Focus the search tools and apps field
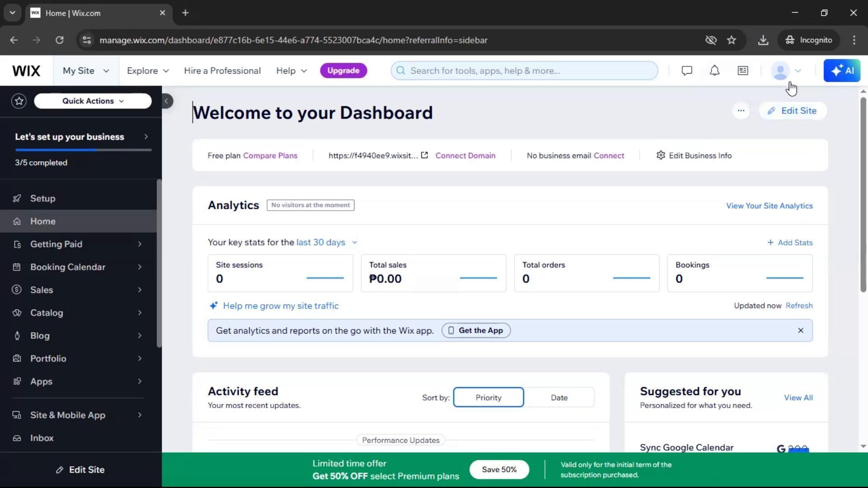868x488 pixels. pos(524,70)
